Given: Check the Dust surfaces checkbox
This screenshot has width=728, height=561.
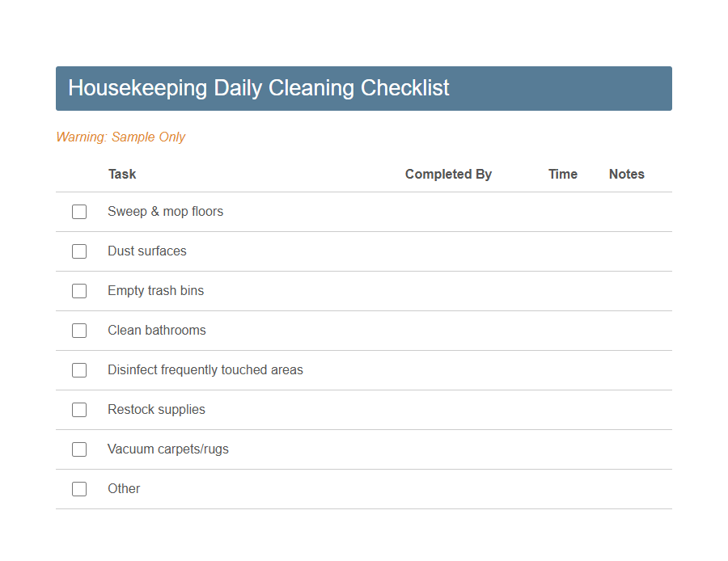Looking at the screenshot, I should [x=78, y=251].
